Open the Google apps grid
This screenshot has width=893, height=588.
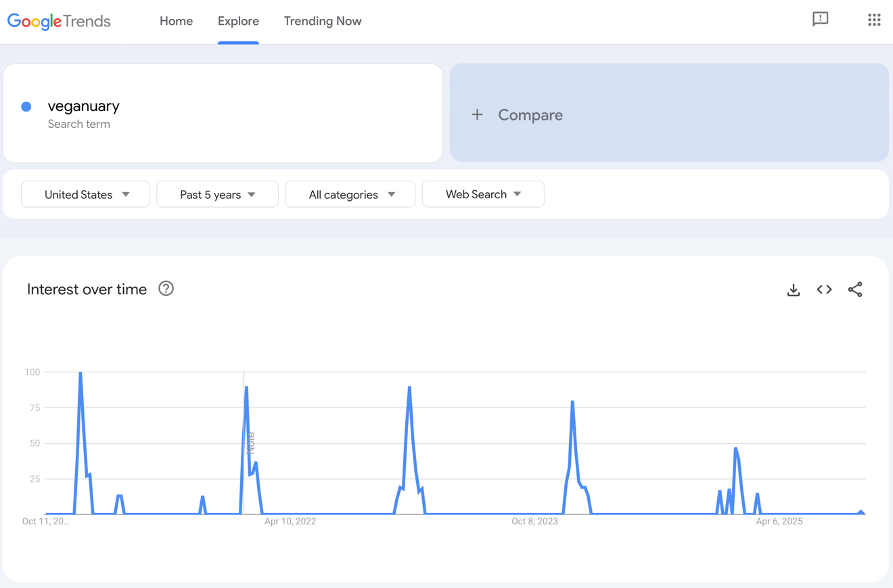pyautogui.click(x=874, y=20)
